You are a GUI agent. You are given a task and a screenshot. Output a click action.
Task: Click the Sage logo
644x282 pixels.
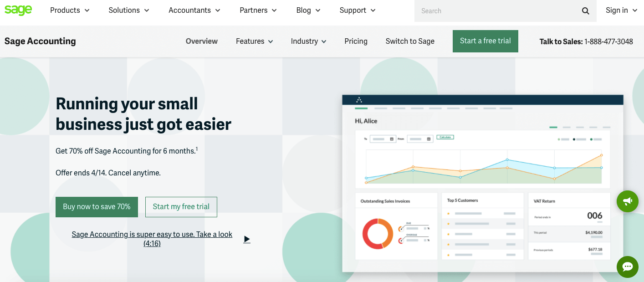(x=18, y=10)
